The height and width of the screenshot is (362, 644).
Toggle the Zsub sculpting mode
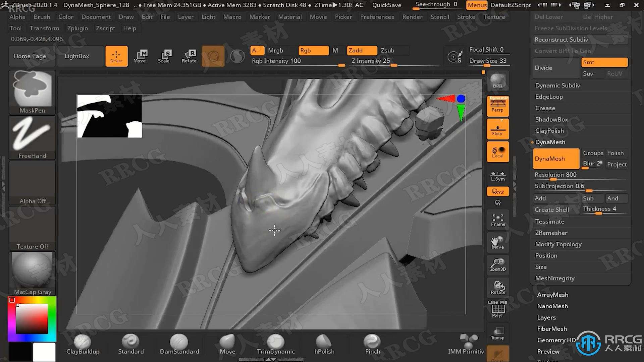[387, 50]
